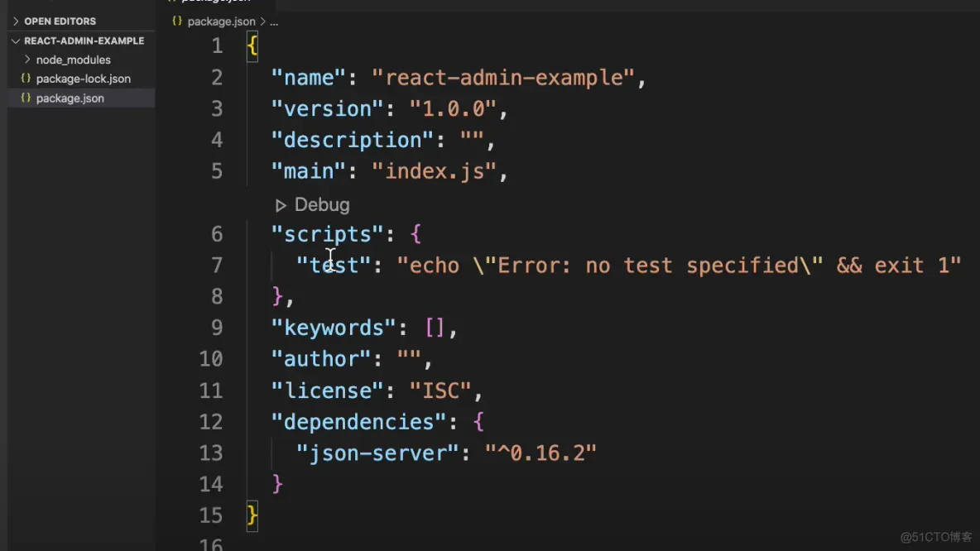Click the closing brace on line 15
This screenshot has height=551, width=980.
pyautogui.click(x=252, y=515)
